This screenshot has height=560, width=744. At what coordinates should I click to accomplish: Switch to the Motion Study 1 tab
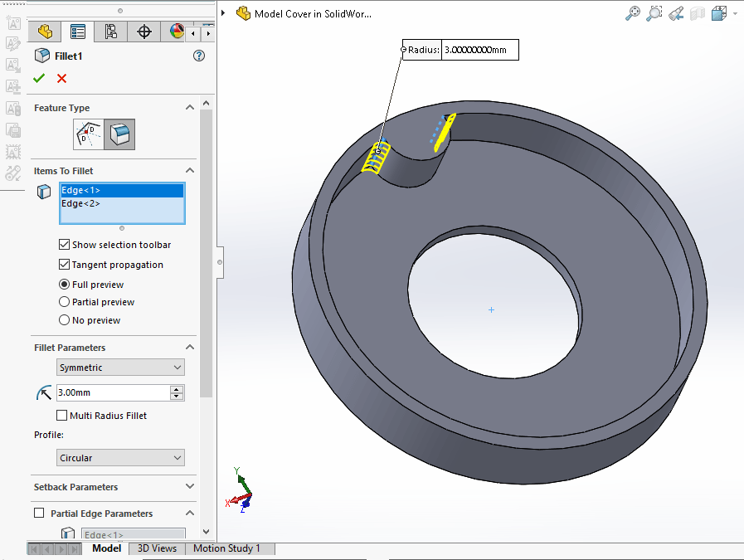click(226, 548)
